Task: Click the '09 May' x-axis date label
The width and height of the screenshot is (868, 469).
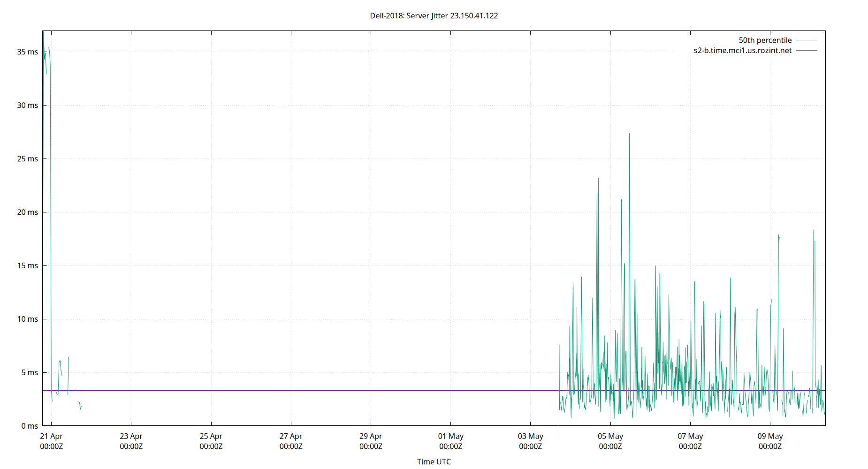Action: [770, 436]
